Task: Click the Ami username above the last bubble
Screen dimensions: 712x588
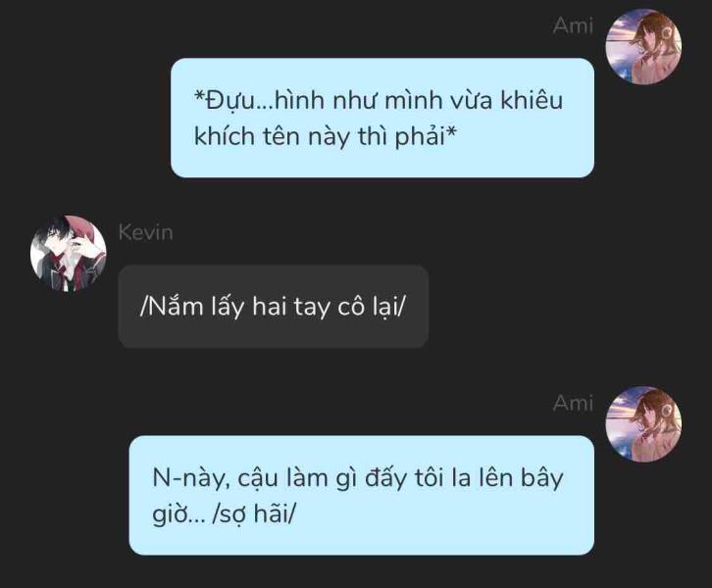Action: pyautogui.click(x=573, y=403)
